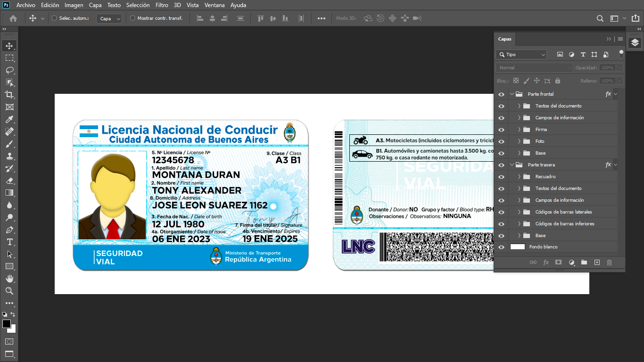Hide the Foto layer group
644x362 pixels.
point(501,141)
